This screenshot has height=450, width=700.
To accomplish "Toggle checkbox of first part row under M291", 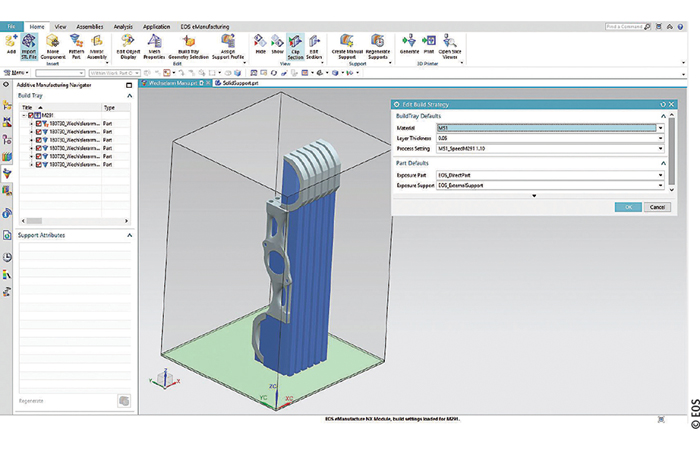I will point(38,124).
